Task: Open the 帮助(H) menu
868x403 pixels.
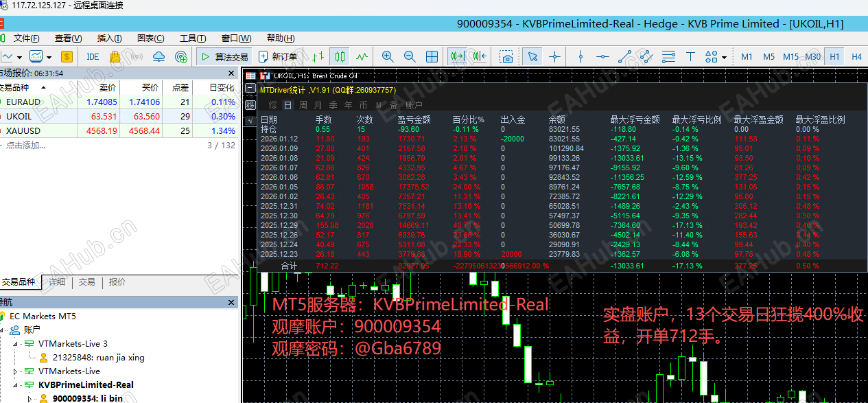Action: 280,38
